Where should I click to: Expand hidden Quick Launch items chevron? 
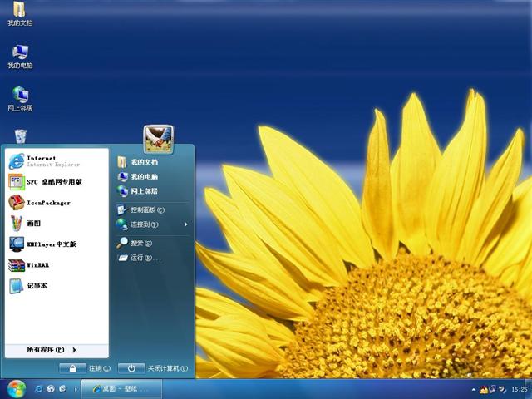pos(76,390)
